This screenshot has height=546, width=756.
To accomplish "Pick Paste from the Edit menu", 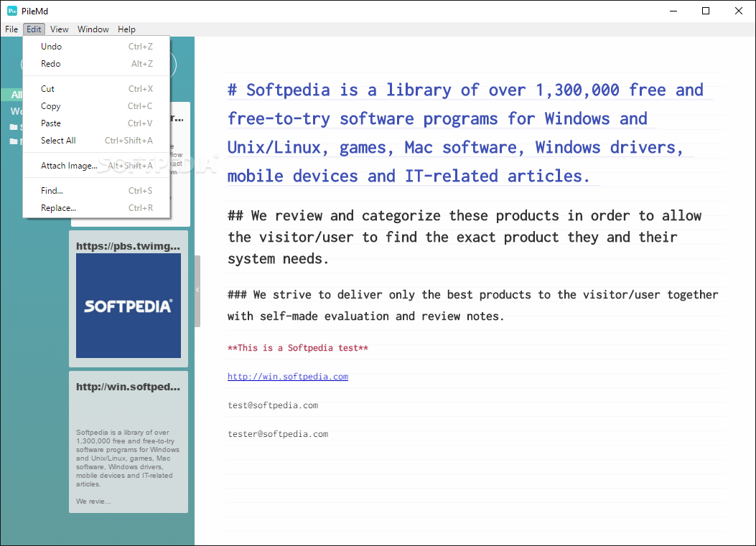I will tap(96, 123).
